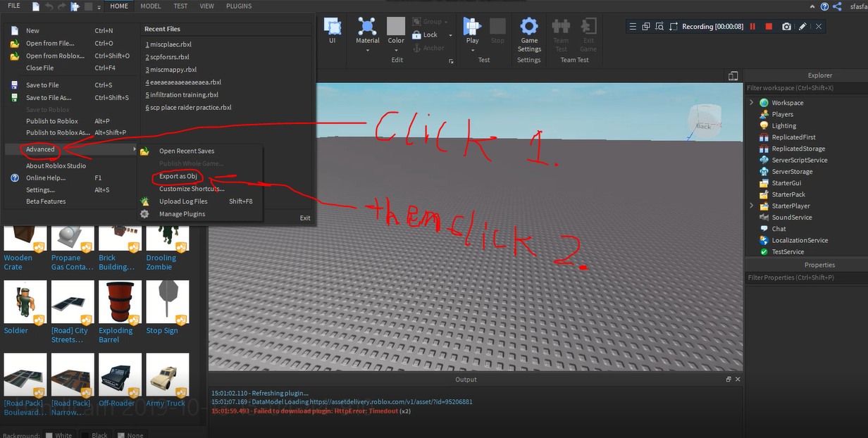Close the Output panel
The width and height of the screenshot is (868, 438).
point(738,379)
